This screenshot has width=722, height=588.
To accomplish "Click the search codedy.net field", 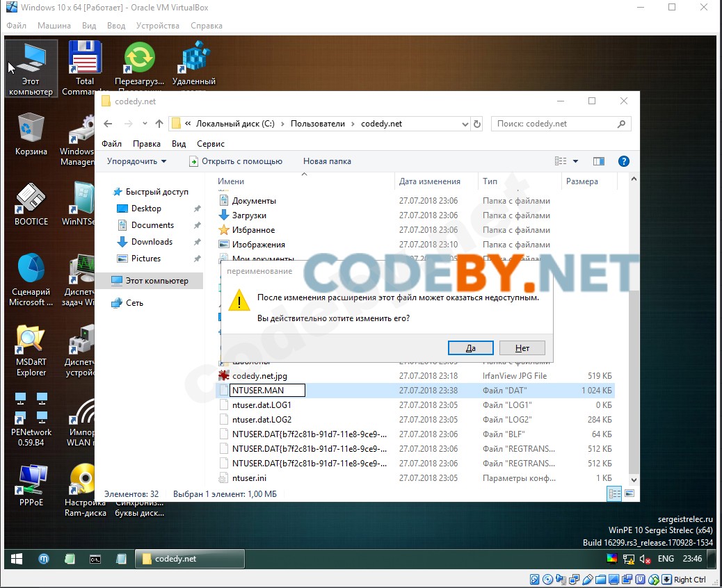I will pos(561,124).
